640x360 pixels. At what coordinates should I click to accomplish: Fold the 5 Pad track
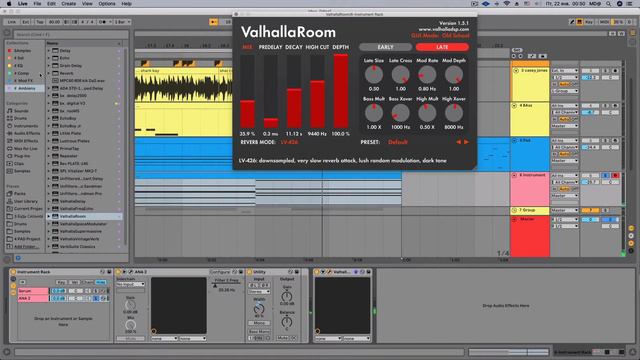pyautogui.click(x=515, y=140)
